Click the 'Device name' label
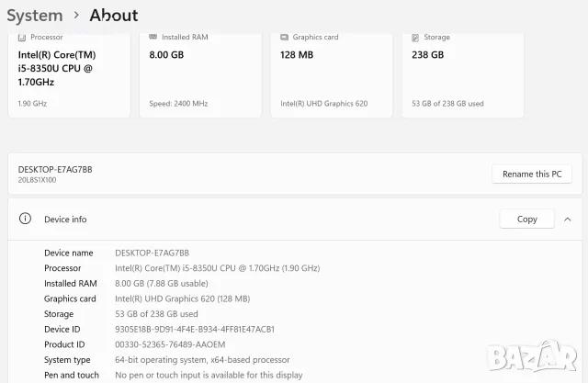Viewport: 588px width, 383px height. [x=69, y=253]
